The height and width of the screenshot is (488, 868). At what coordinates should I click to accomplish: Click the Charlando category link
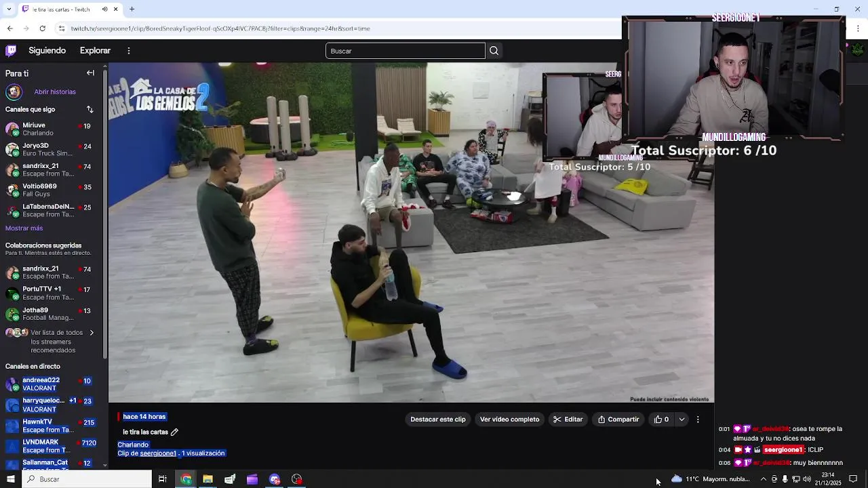133,445
